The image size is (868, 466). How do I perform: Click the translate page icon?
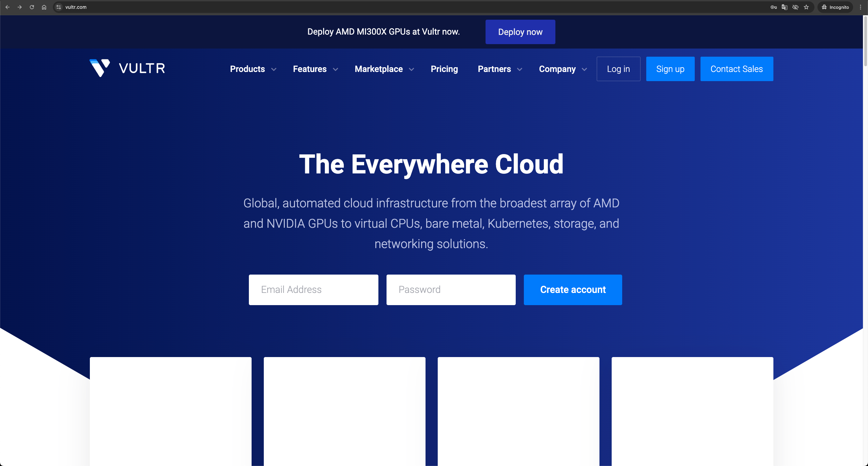pyautogui.click(x=785, y=7)
